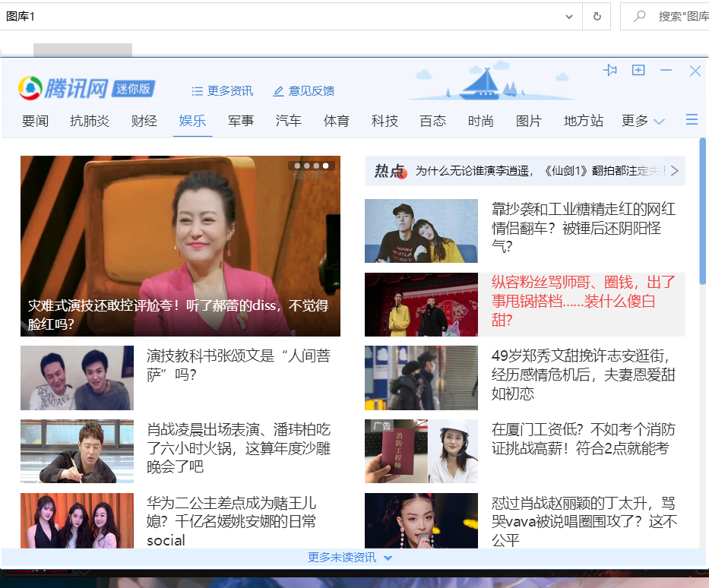Click the 意见反馈 pencil icon
Viewport: 709px width, 588px height.
pyautogui.click(x=278, y=91)
